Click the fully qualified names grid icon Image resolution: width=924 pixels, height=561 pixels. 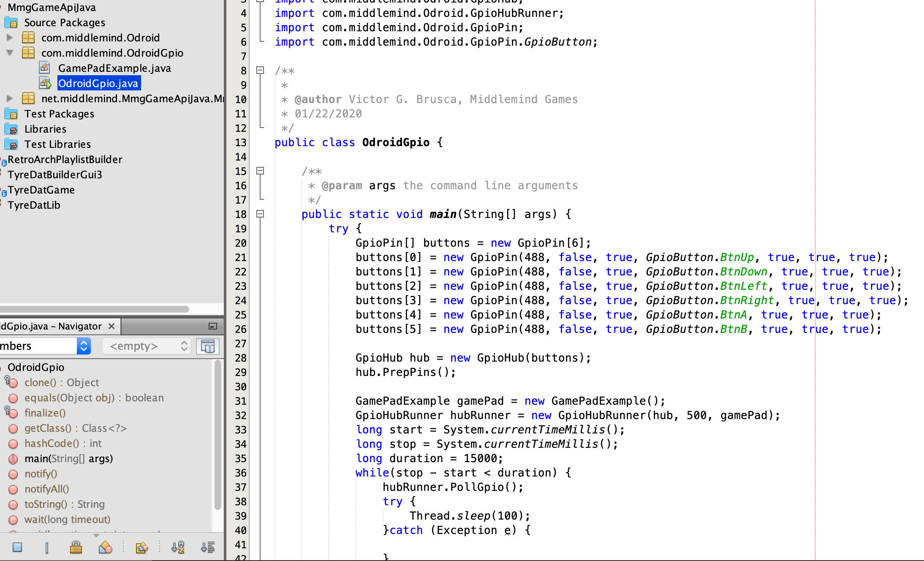point(141,547)
